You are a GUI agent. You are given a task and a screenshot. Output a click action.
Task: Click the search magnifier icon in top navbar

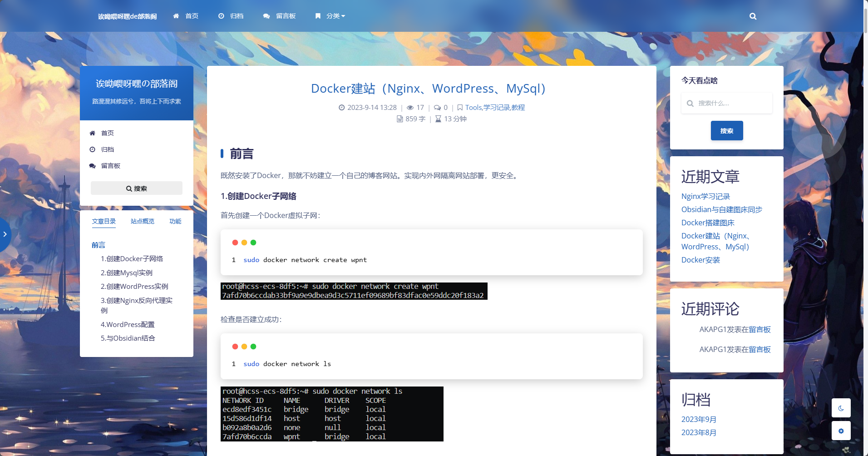point(753,16)
